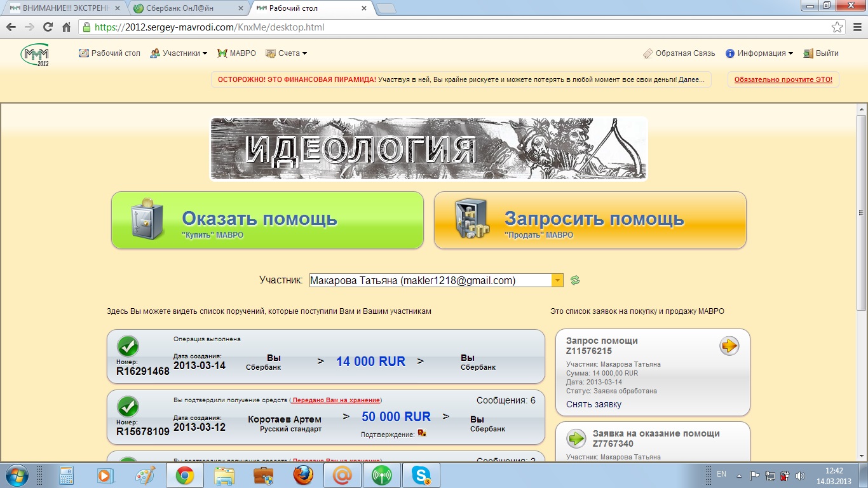Click the 50 000 RUR amount
The width and height of the screenshot is (868, 488).
click(397, 417)
